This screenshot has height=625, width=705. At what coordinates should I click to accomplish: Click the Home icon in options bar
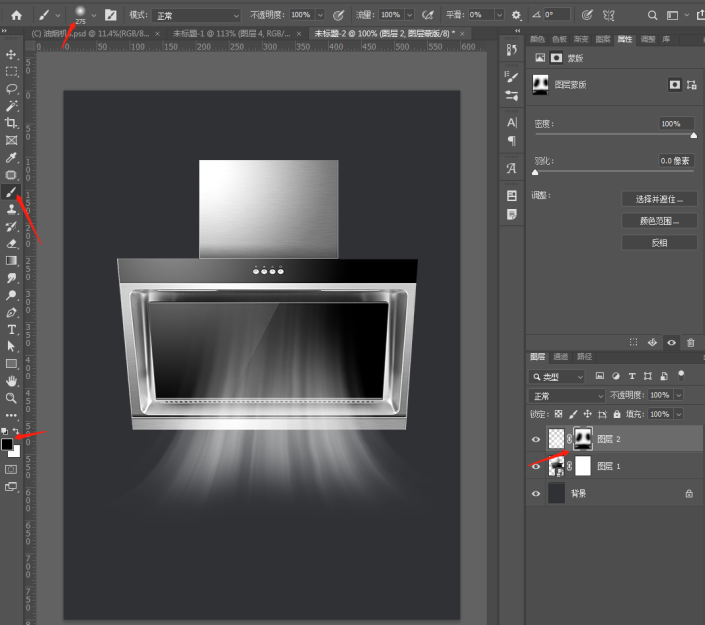pos(17,15)
